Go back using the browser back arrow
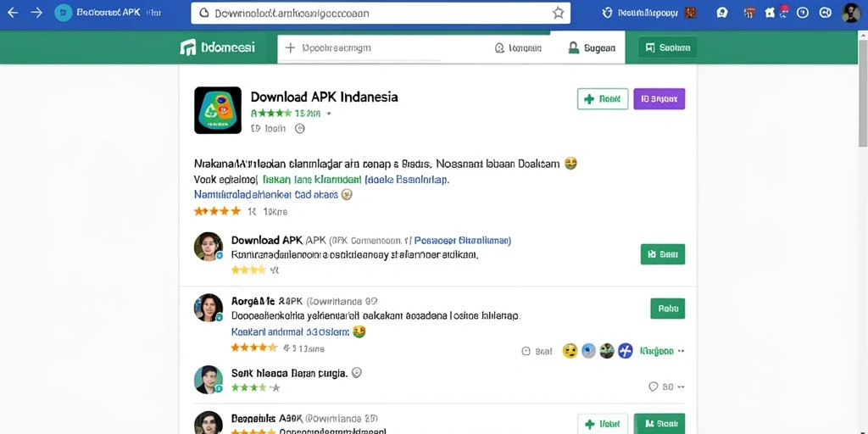Viewport: 868px width, 434px height. (12, 13)
